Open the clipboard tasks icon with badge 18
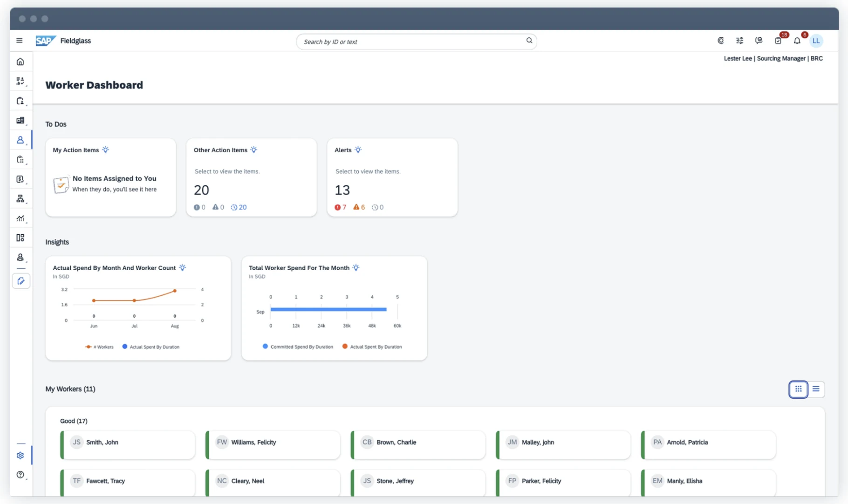The height and width of the screenshot is (504, 848). pos(778,41)
